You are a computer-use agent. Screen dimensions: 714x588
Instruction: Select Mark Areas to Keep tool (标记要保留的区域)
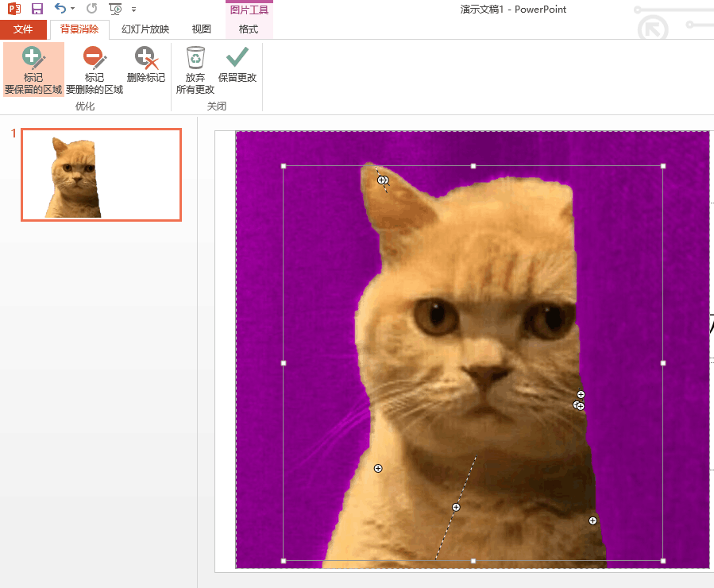[33, 70]
